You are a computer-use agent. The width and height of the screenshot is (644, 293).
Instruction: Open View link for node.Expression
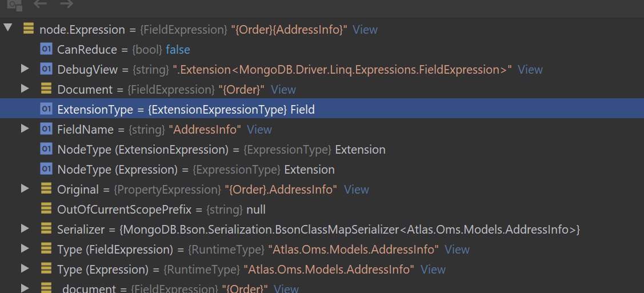365,30
